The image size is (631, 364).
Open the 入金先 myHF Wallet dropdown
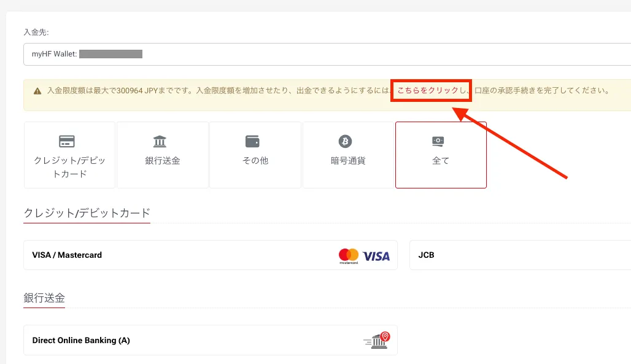327,54
